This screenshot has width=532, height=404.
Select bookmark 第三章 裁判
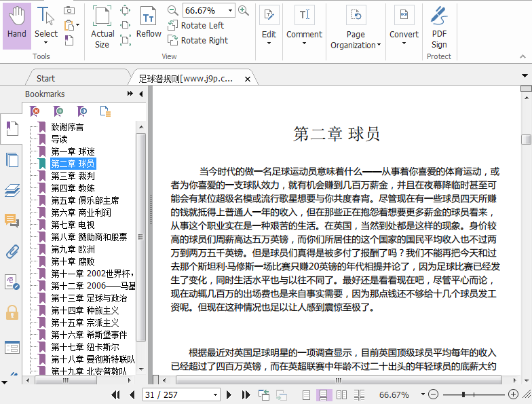click(x=73, y=176)
